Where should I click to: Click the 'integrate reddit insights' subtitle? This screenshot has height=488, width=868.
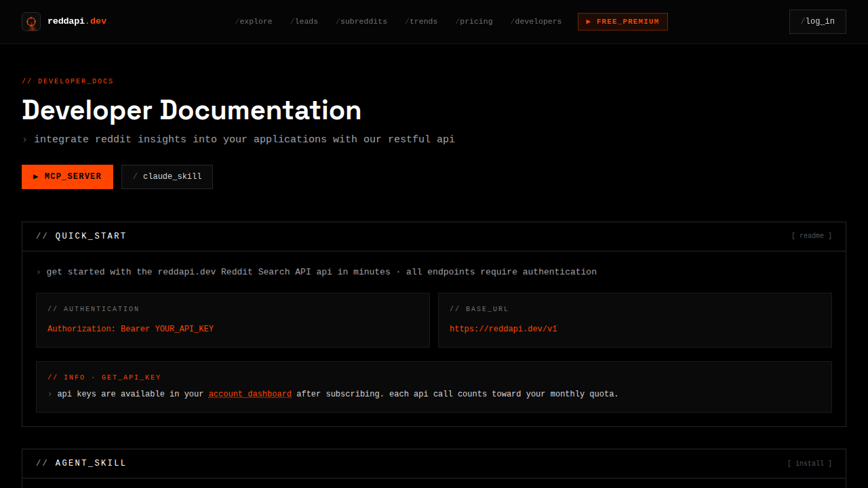[x=239, y=140]
